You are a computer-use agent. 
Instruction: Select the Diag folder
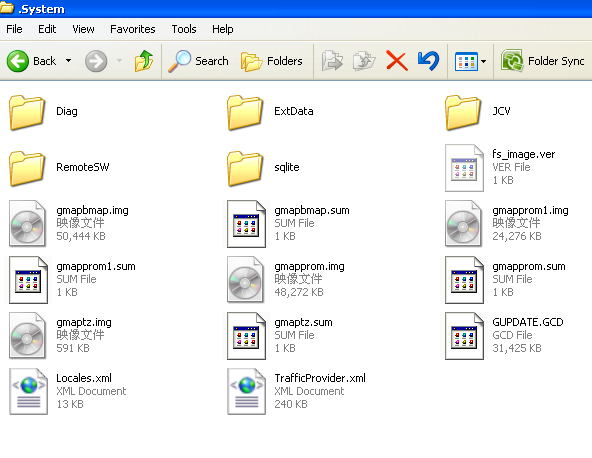43,112
